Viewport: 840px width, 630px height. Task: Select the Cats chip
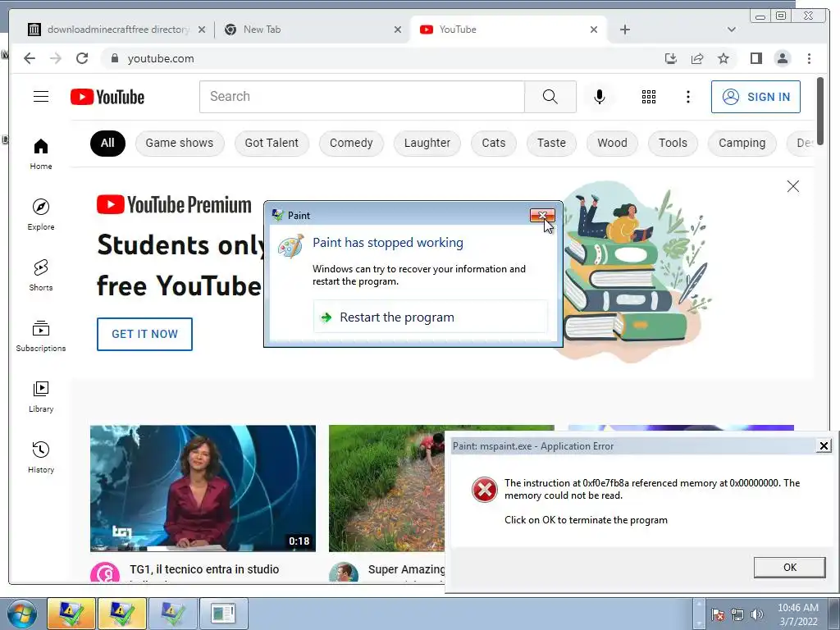(493, 143)
